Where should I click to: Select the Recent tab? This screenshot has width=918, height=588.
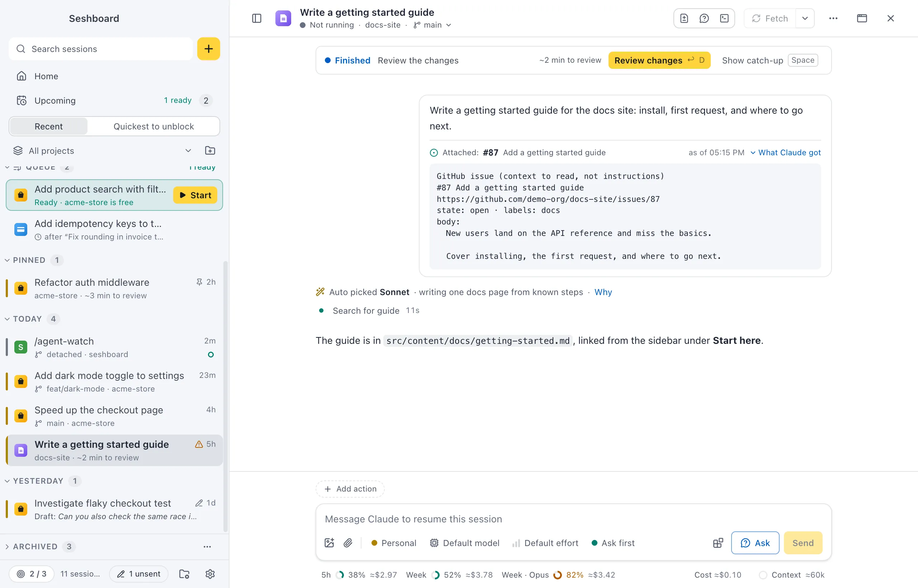[x=48, y=126]
